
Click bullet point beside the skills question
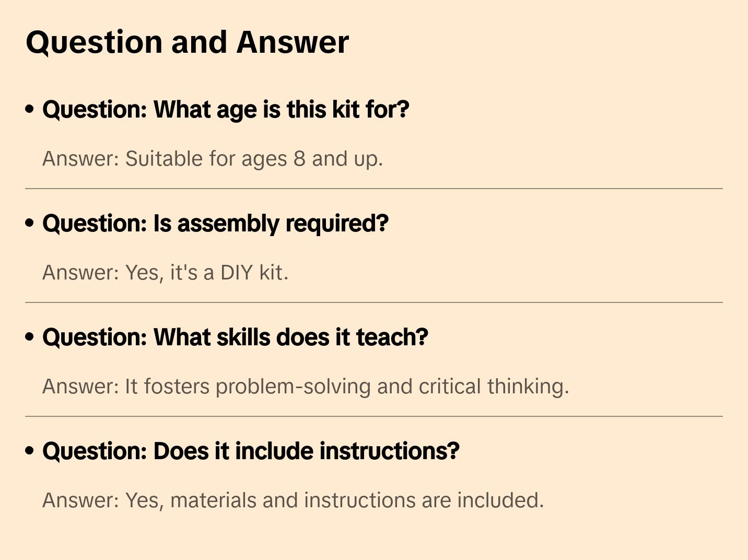[30, 337]
